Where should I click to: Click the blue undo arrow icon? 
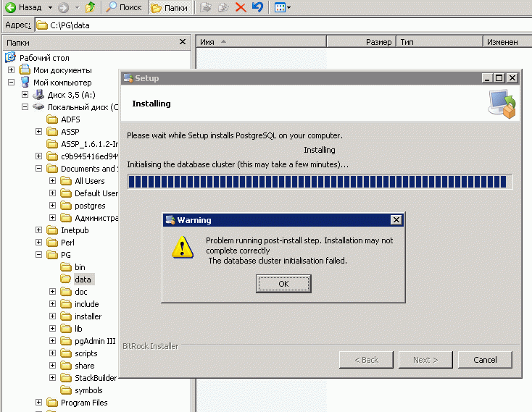tap(258, 7)
